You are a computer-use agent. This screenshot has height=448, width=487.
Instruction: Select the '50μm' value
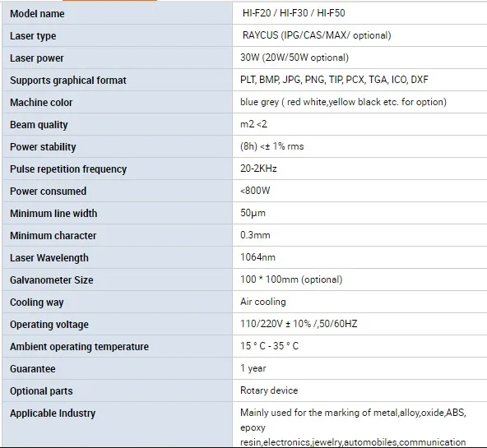click(x=253, y=213)
